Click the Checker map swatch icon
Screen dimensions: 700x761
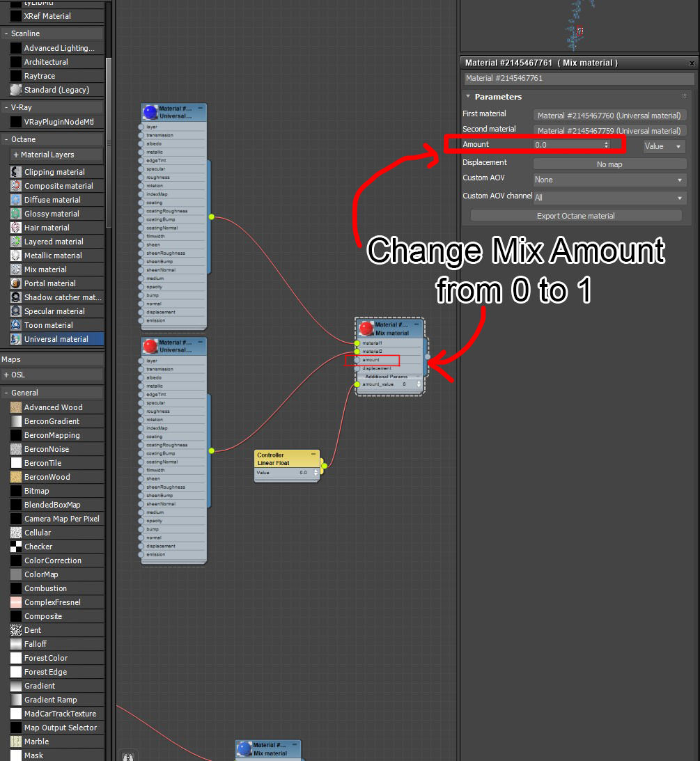tap(16, 547)
